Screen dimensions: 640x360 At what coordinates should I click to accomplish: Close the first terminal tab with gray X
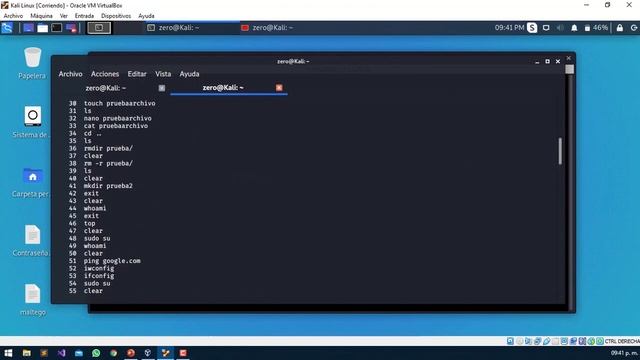pyautogui.click(x=162, y=88)
